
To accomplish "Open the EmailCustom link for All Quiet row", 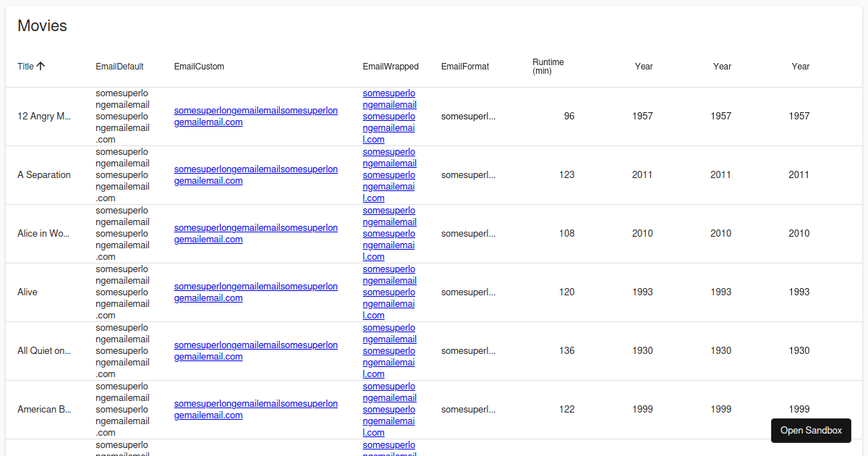I will [x=255, y=350].
